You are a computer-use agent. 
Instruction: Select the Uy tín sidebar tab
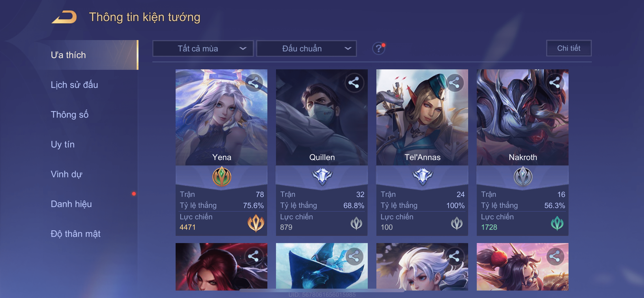[63, 144]
